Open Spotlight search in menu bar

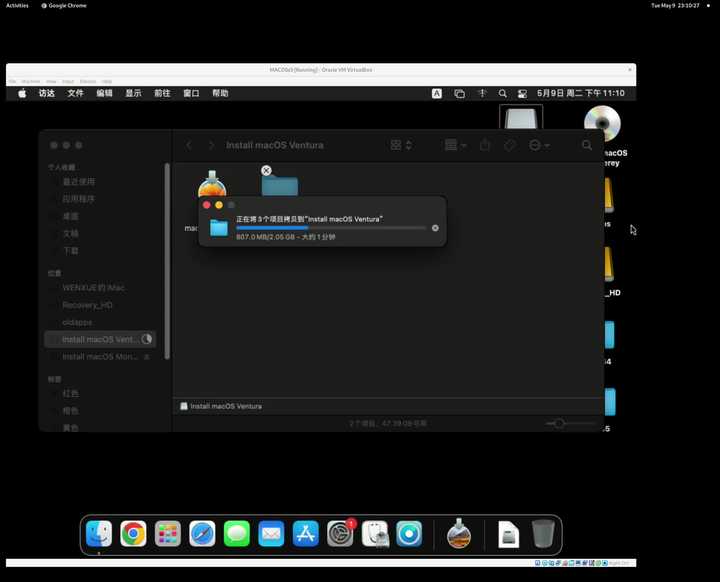click(x=503, y=94)
